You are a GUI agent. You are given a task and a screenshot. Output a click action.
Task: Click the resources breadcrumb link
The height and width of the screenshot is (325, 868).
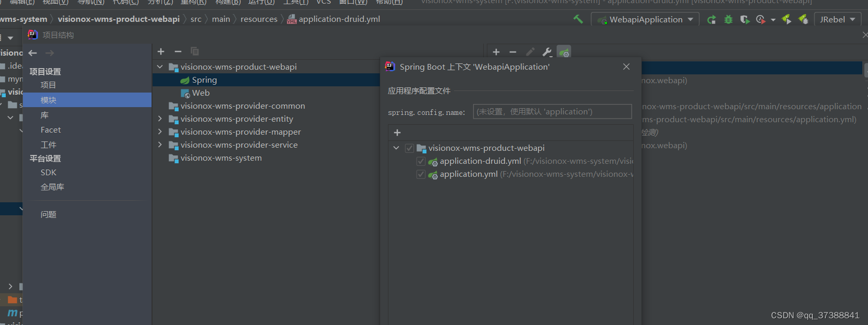click(259, 19)
